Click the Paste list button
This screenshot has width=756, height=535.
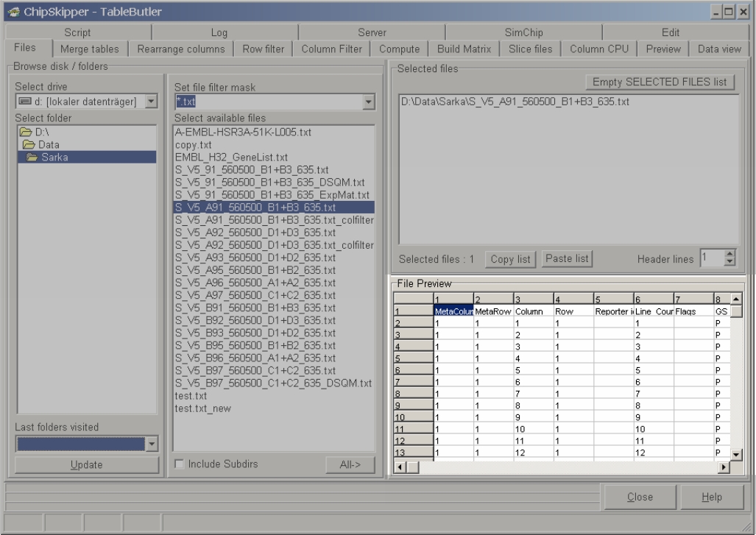[567, 259]
